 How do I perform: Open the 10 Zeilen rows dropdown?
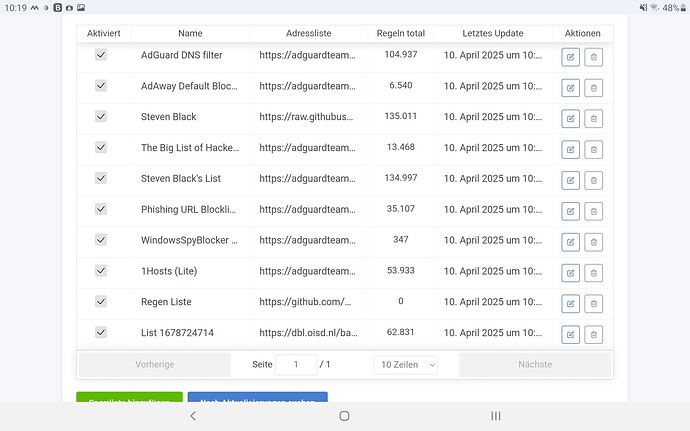406,365
